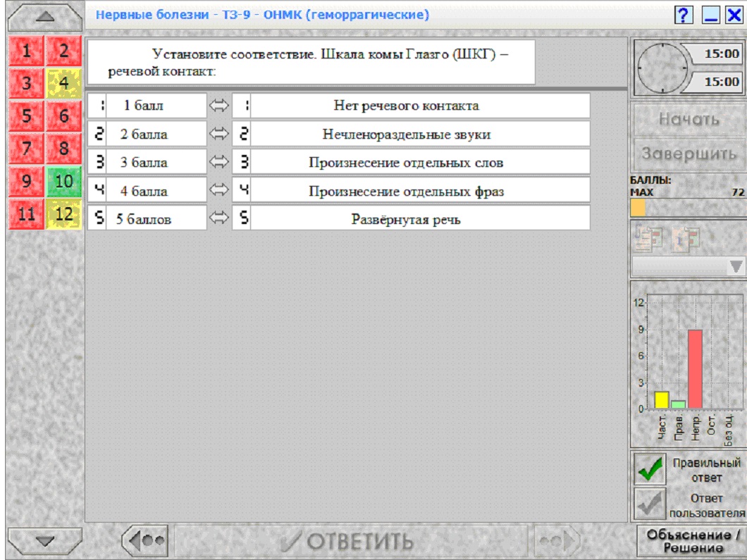Click the number box left of 'Развёрнутая речь'
Image resolution: width=747 pixels, height=560 pixels.
(x=241, y=218)
